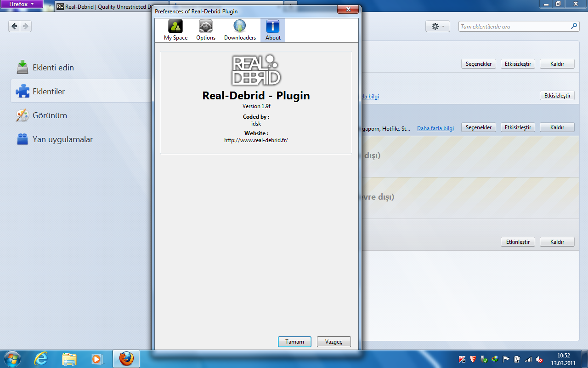
Task: Open Kaspersky tray icon
Action: tap(462, 359)
